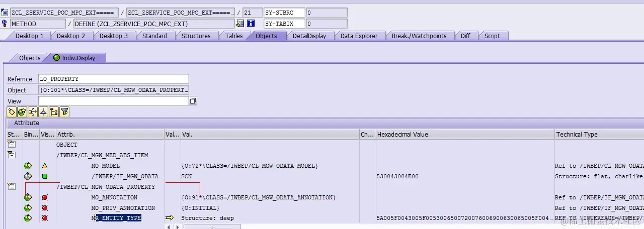Screen dimensions: 644x229
Task: Click yellow triangle visibility icon of MO_MODEL
Action: coord(45,166)
